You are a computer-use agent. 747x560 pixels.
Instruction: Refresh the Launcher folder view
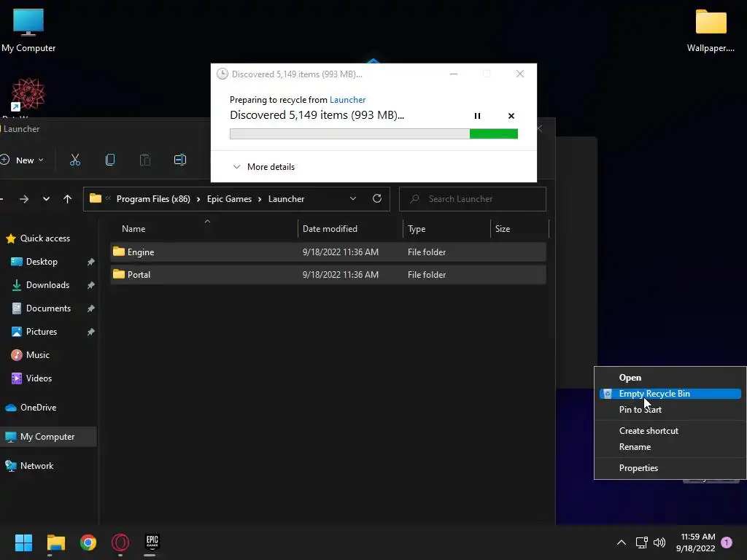coord(377,198)
